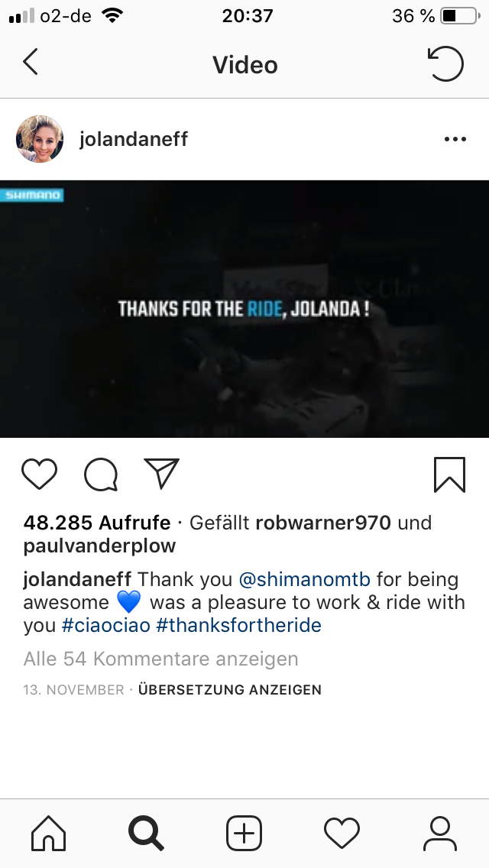Open the activity heart tab
This screenshot has height=868, width=489.
point(342,833)
